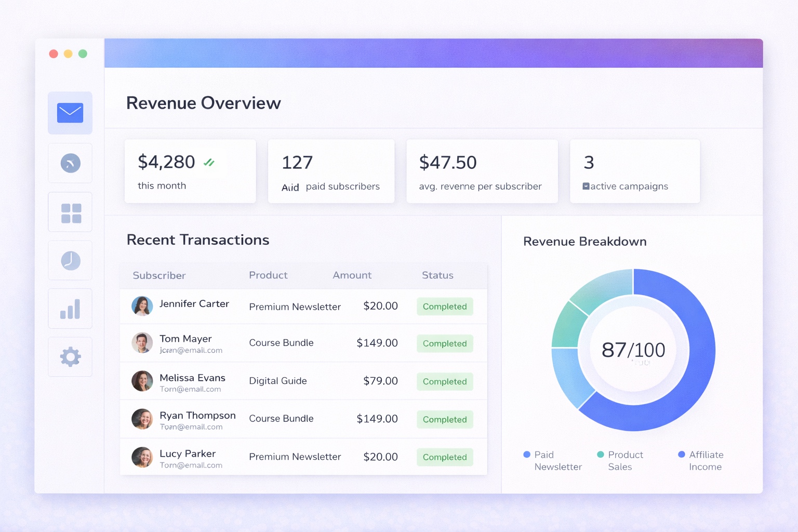
Task: Click the name Ryan Thompson
Action: (x=197, y=416)
